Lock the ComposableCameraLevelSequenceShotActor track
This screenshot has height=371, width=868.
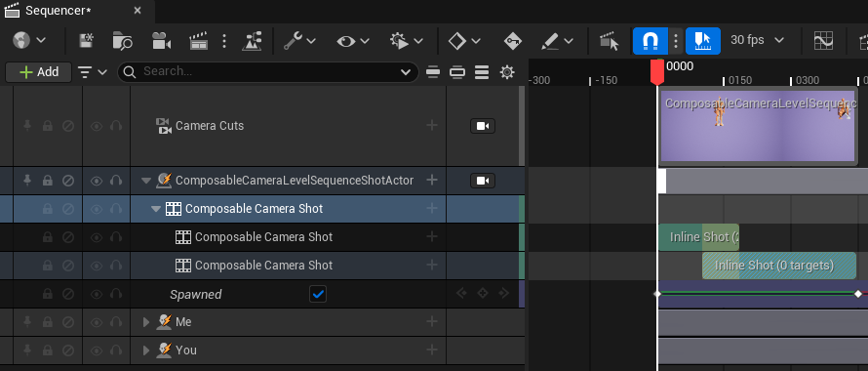pyautogui.click(x=48, y=181)
